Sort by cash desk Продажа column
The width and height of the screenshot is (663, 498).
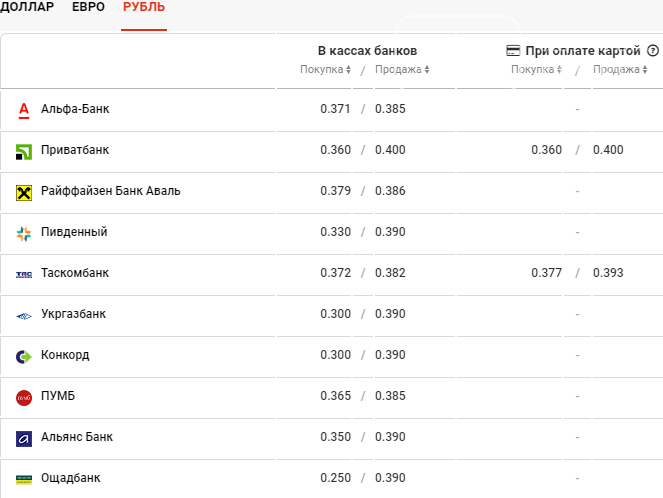(x=402, y=70)
